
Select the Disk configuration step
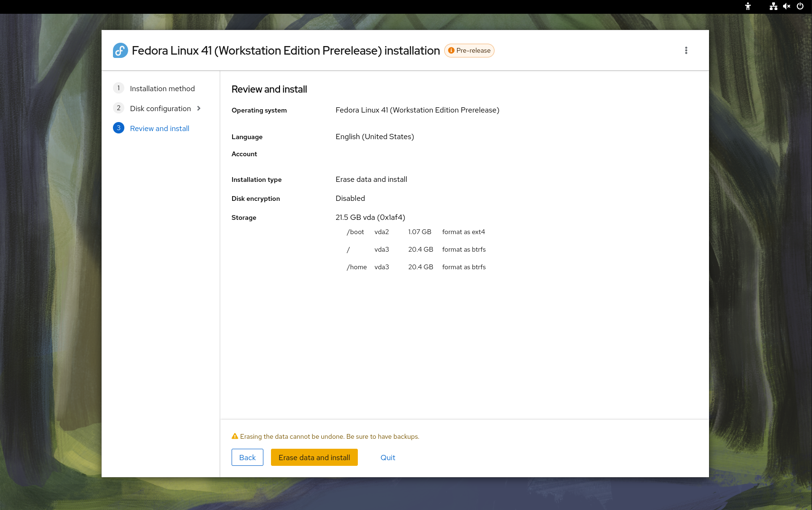160,109
